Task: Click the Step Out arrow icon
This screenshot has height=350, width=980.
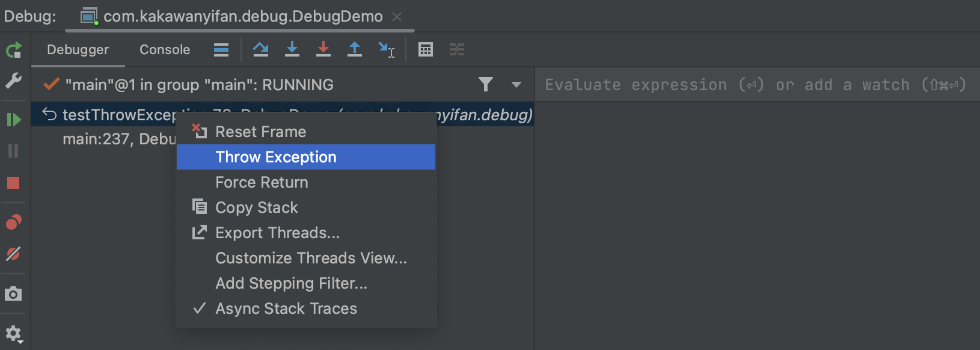Action: point(355,49)
